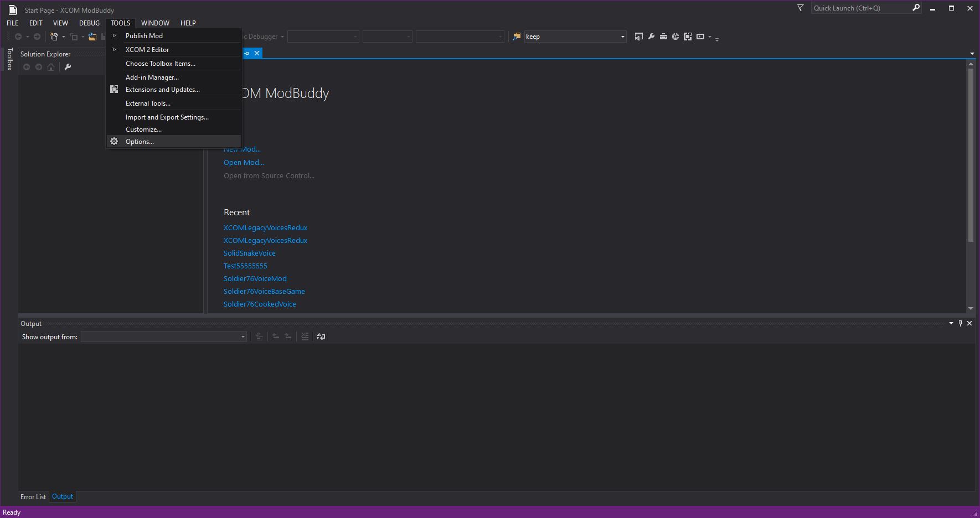Viewport: 980px width, 518px height.
Task: Focus the Quick Launch search field
Action: [x=861, y=8]
